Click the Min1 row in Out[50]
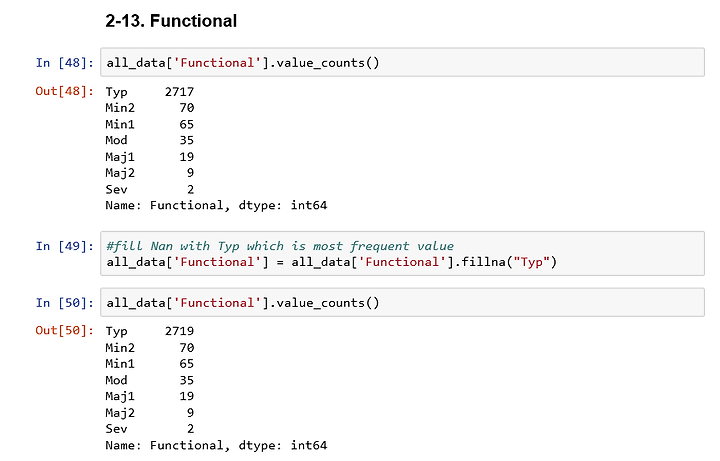The height and width of the screenshot is (461, 720). click(150, 364)
